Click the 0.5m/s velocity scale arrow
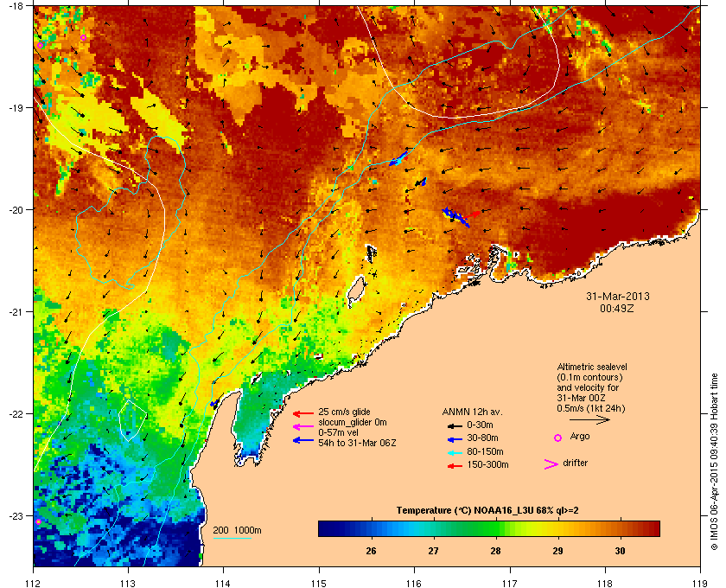The width and height of the screenshot is (726, 588). (589, 420)
